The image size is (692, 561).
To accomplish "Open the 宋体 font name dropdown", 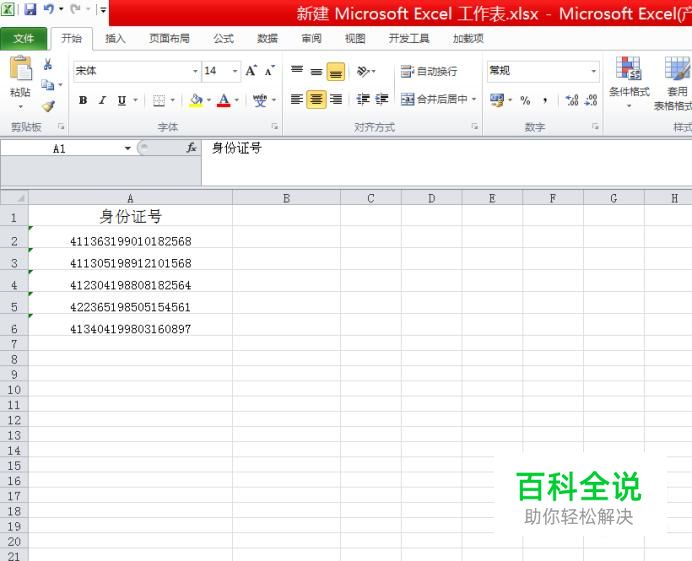I will (195, 71).
